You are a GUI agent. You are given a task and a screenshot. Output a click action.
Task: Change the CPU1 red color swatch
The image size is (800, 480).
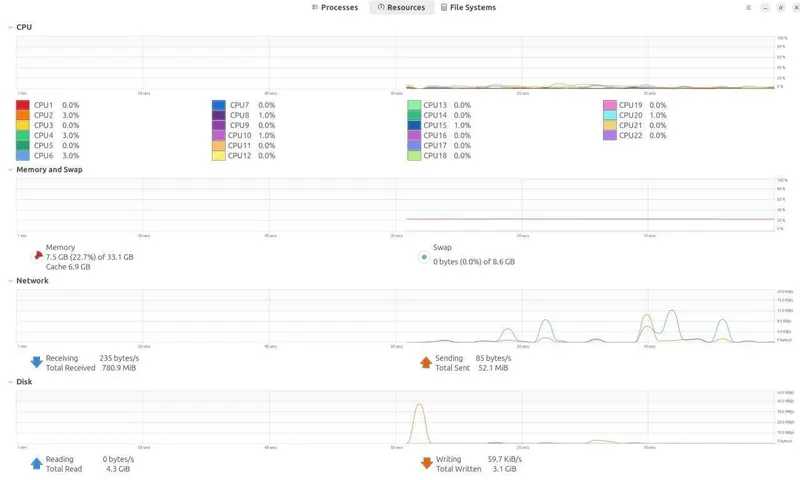[23, 105]
